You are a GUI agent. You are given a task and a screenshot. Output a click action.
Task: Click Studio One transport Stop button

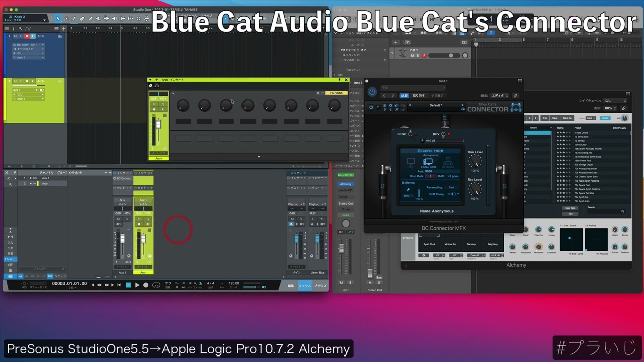[128, 285]
